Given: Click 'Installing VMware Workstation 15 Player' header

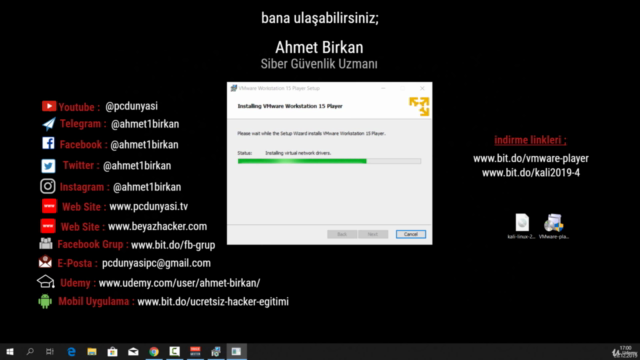Looking at the screenshot, I should point(290,106).
